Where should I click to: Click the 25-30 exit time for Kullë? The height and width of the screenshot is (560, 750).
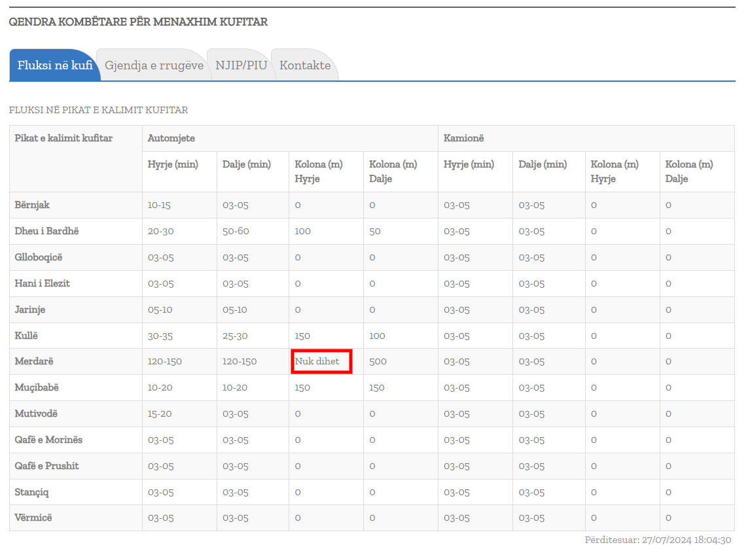pyautogui.click(x=235, y=336)
